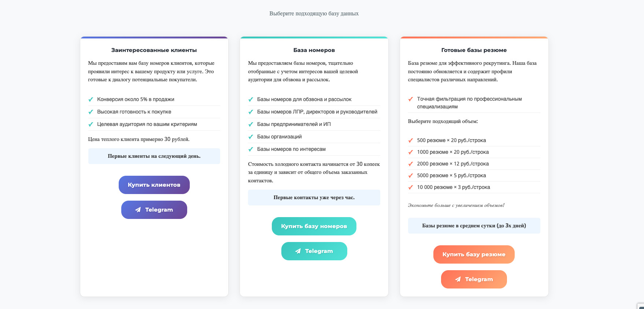Image resolution: width=644 pixels, height=309 pixels.
Task: Click the red checkmark beside "10 000 резюме"
Action: click(x=411, y=187)
